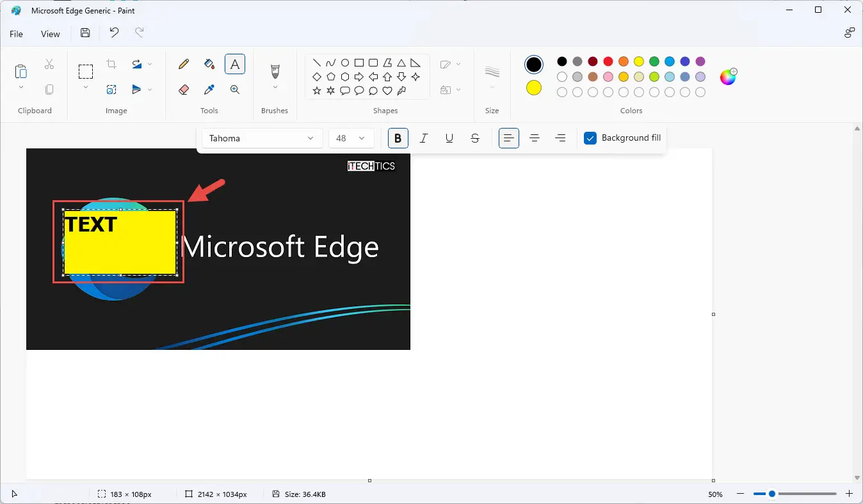
Task: Toggle Bold text formatting
Action: click(x=398, y=138)
